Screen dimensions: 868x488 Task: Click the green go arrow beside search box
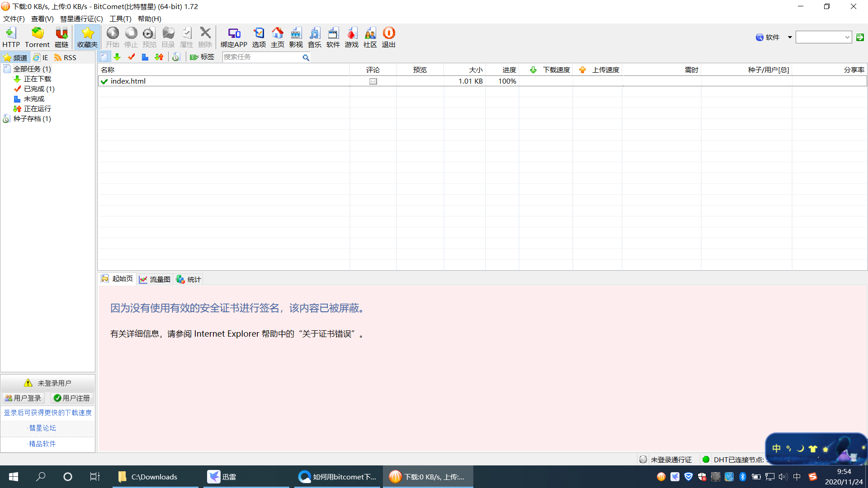point(860,37)
